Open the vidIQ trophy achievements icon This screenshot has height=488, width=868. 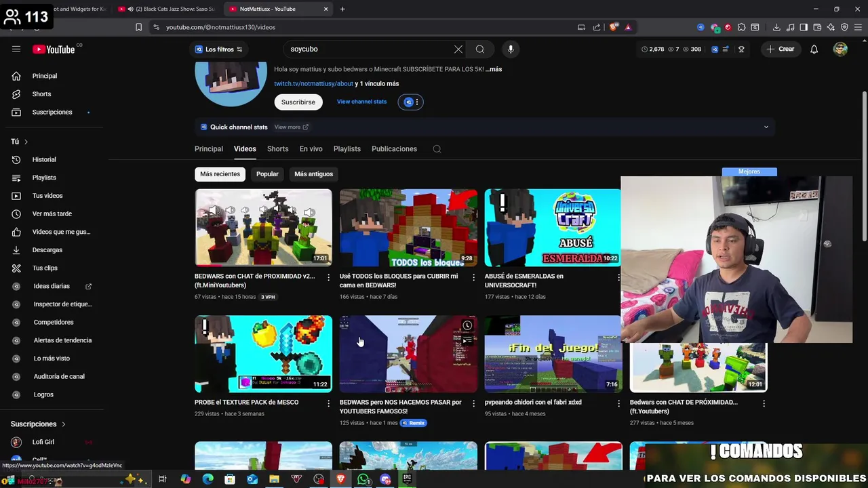[x=741, y=49]
